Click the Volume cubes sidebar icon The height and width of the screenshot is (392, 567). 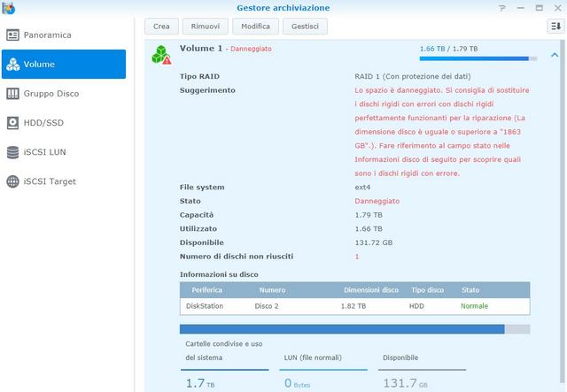12,65
